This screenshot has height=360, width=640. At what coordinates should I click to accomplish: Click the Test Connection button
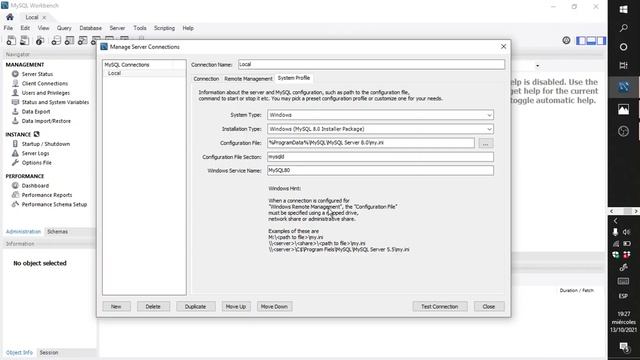pos(440,307)
